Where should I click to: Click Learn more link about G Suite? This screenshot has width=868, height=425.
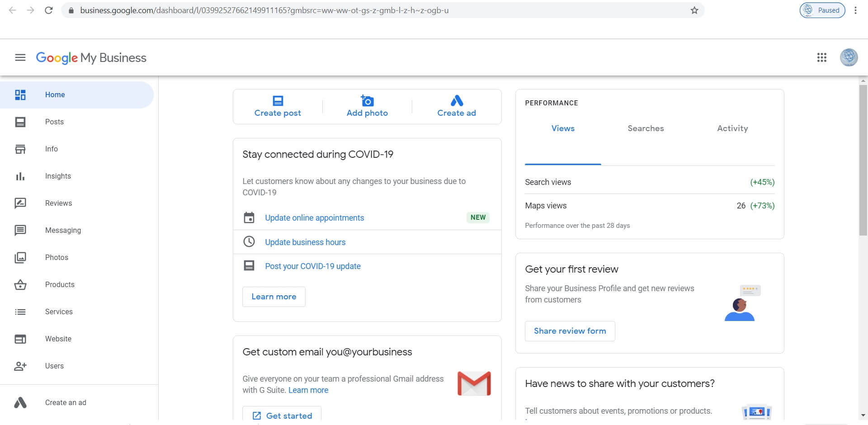click(308, 390)
